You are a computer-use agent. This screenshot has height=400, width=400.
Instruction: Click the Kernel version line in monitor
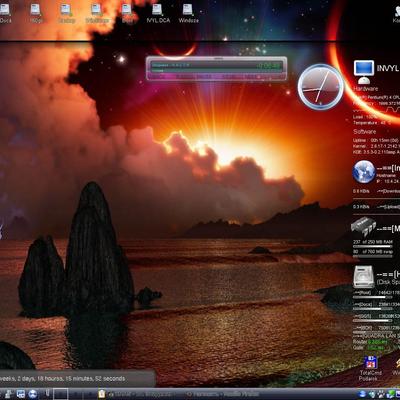[376, 146]
